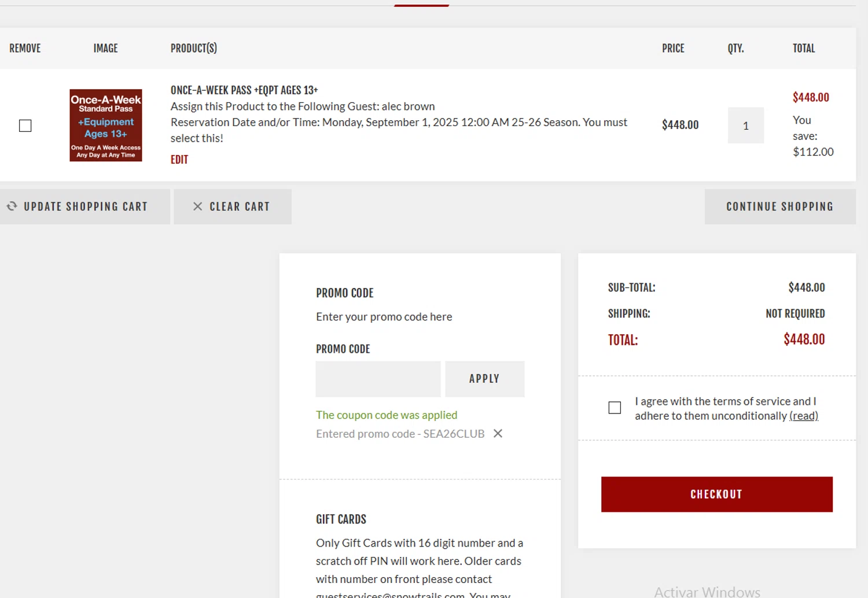Open the Once-A-Week Pass +EQPT Ages 13+ product title
The width and height of the screenshot is (868, 598).
click(x=244, y=90)
